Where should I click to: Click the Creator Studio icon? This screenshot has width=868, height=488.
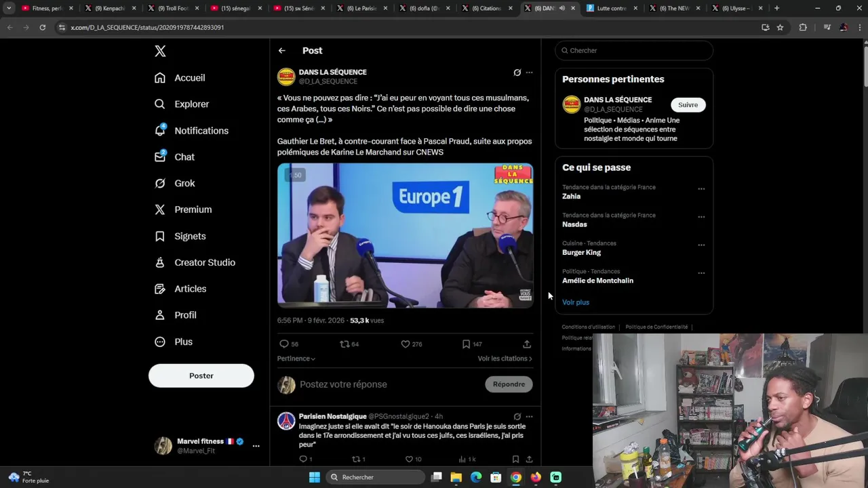(160, 262)
